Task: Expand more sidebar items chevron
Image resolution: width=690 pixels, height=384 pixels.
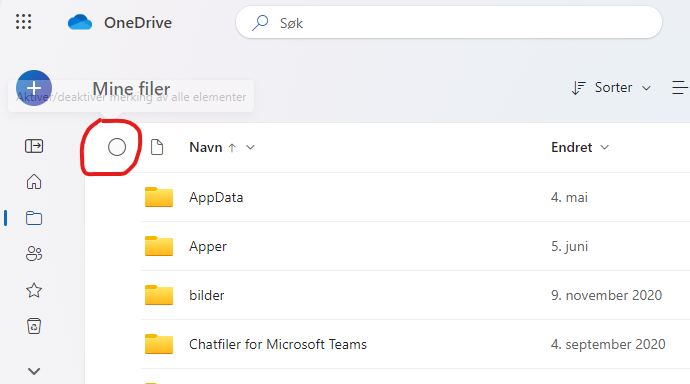Action: (34, 371)
